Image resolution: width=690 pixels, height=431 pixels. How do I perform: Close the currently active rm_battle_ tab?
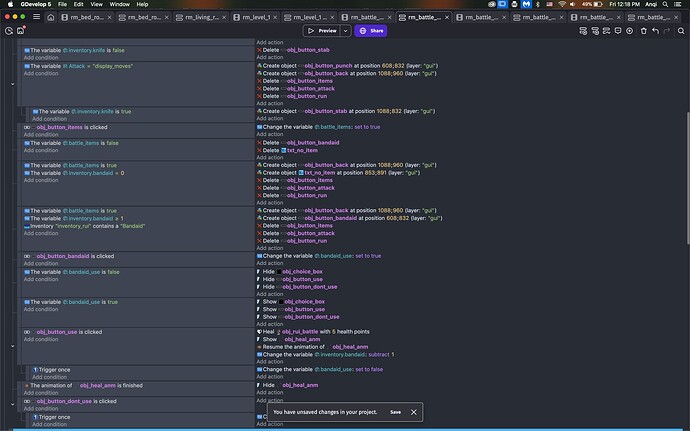pos(447,17)
